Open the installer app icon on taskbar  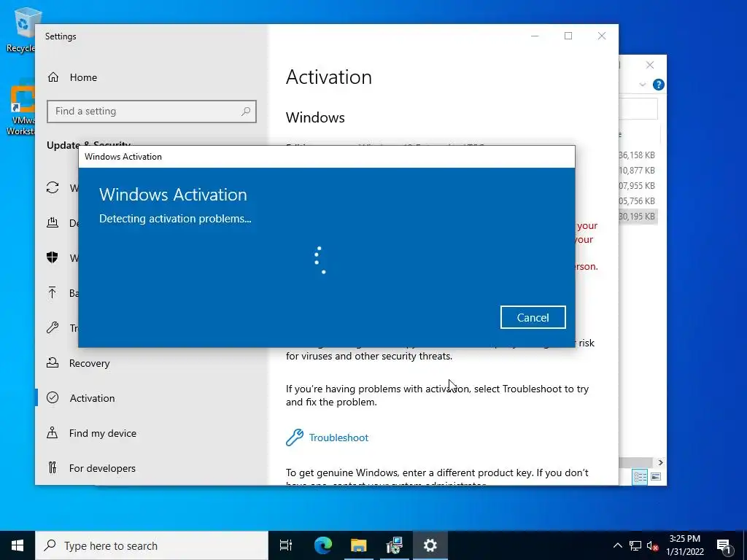(x=395, y=545)
